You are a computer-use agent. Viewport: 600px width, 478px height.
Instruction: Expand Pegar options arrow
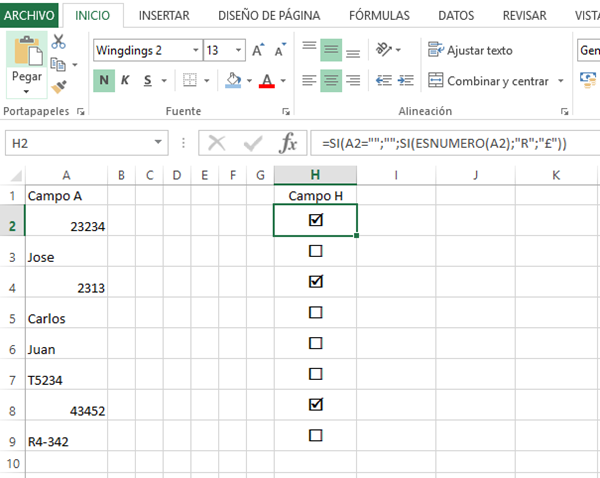click(26, 91)
